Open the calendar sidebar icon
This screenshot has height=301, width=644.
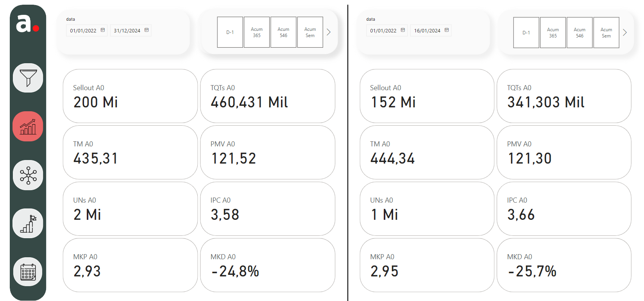click(x=28, y=272)
